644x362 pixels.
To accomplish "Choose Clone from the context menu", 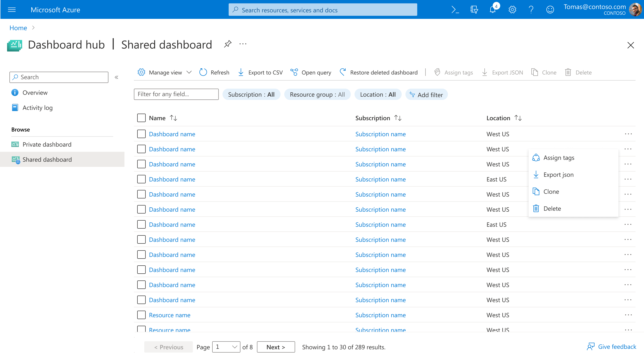I will pos(552,192).
